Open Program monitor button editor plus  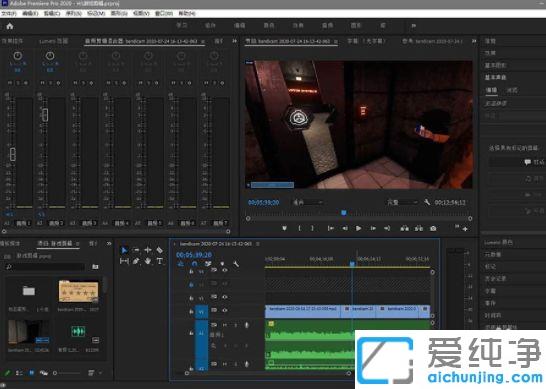click(x=465, y=229)
